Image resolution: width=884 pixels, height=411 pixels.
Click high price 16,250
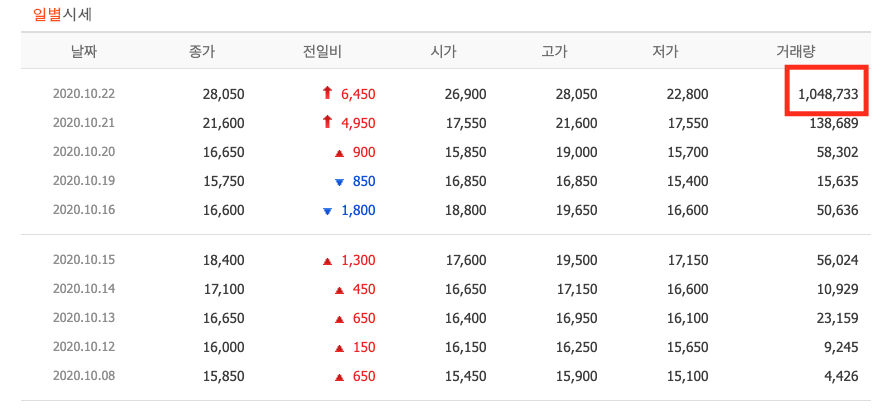click(x=576, y=347)
